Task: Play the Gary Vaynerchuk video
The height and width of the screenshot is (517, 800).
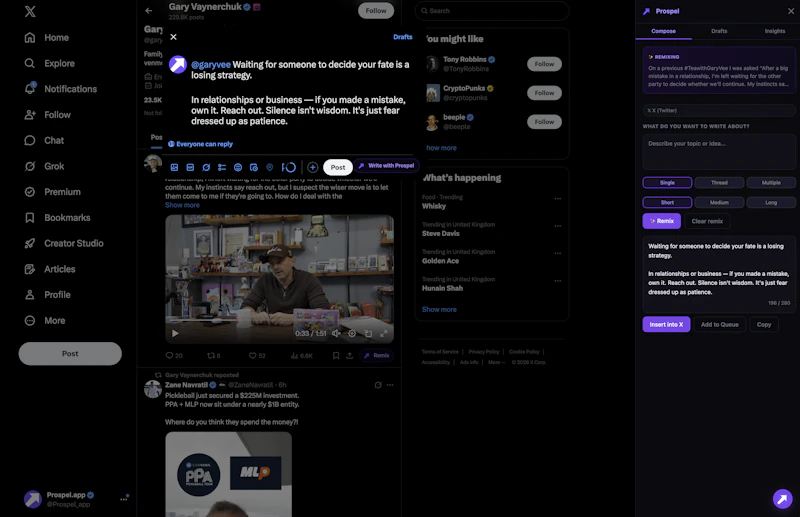Action: tap(175, 333)
